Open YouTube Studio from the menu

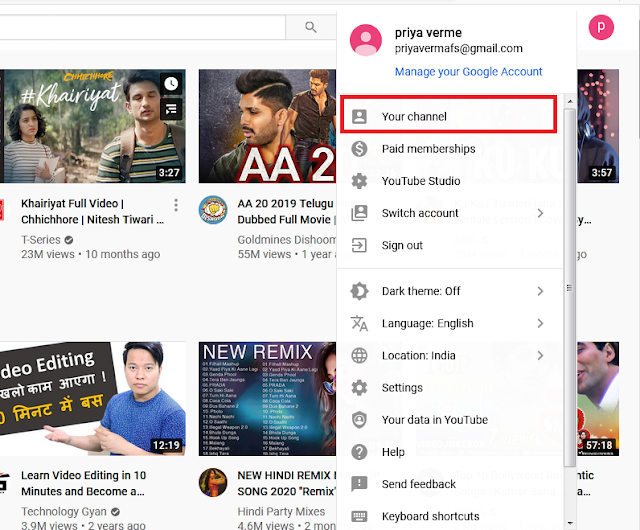point(451,181)
